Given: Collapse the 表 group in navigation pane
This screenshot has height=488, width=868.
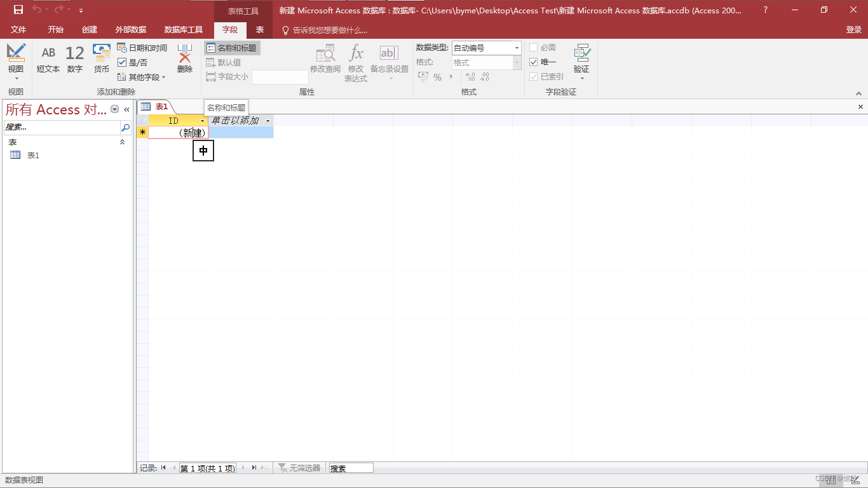Looking at the screenshot, I should [x=123, y=142].
